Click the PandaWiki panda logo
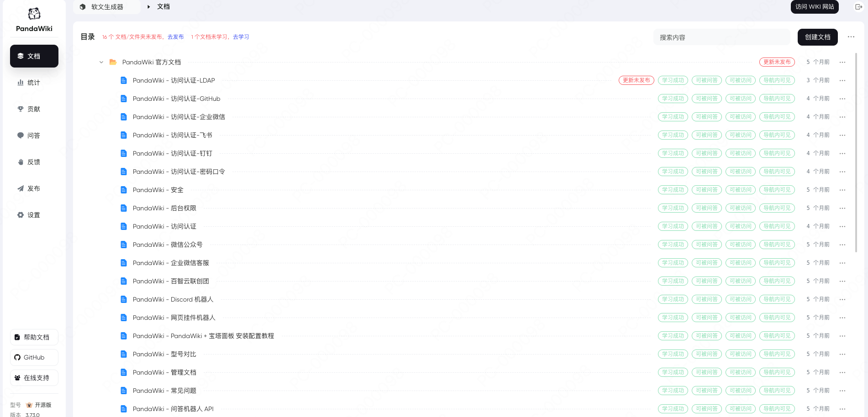868x417 pixels. coord(34,14)
